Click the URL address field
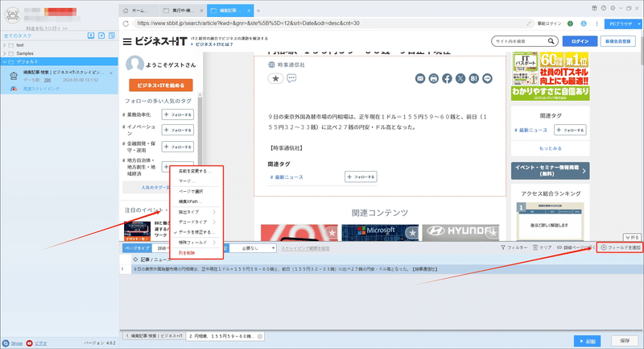Screen dimensions: 644x349 pos(328,23)
